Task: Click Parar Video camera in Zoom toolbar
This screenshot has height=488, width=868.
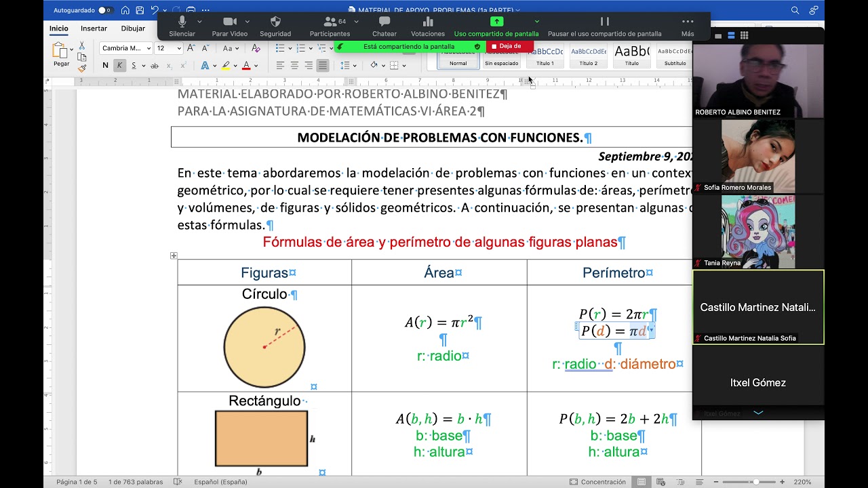Action: click(x=229, y=26)
